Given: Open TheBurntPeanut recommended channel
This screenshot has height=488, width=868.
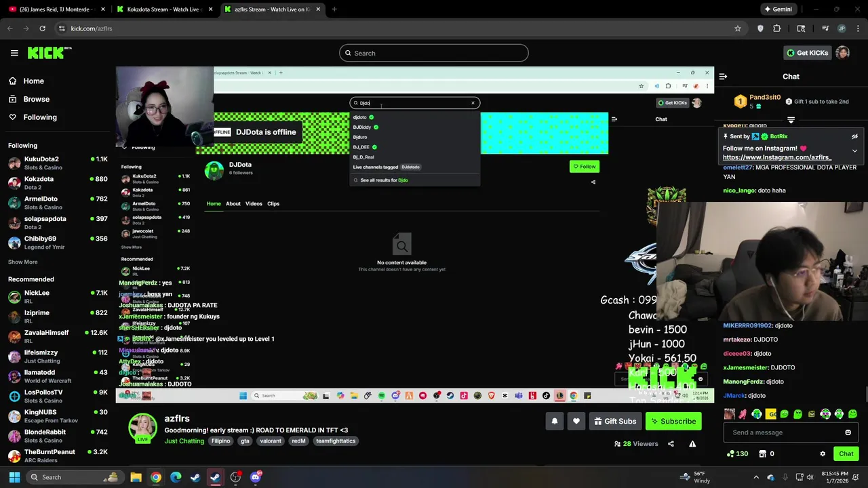Looking at the screenshot, I should [58, 456].
